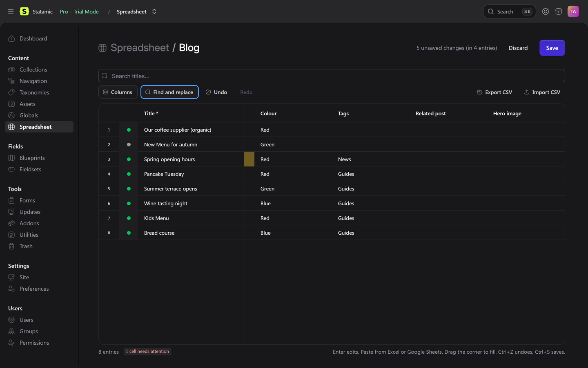Click the view site icon in header
The height and width of the screenshot is (368, 588).
tap(559, 11)
